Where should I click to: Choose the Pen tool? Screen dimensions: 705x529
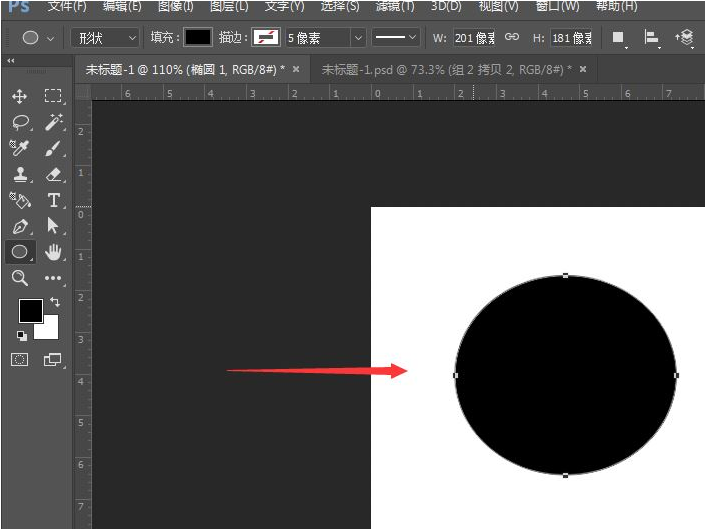[x=19, y=226]
